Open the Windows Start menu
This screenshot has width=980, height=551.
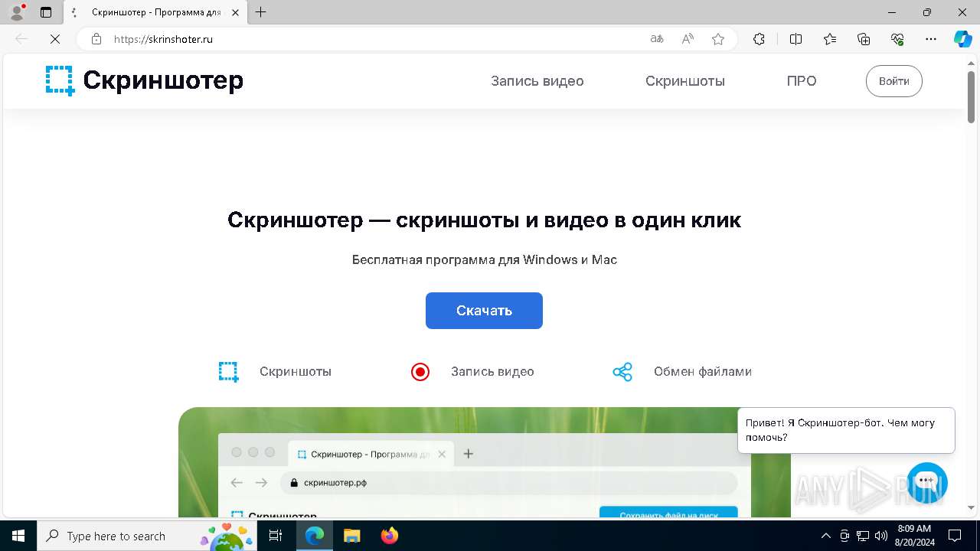[18, 536]
